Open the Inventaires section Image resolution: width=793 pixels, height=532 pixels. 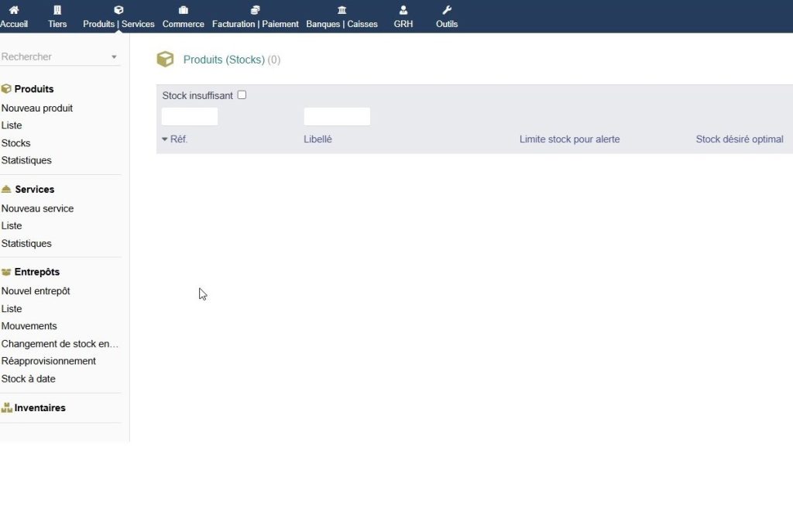coord(39,408)
